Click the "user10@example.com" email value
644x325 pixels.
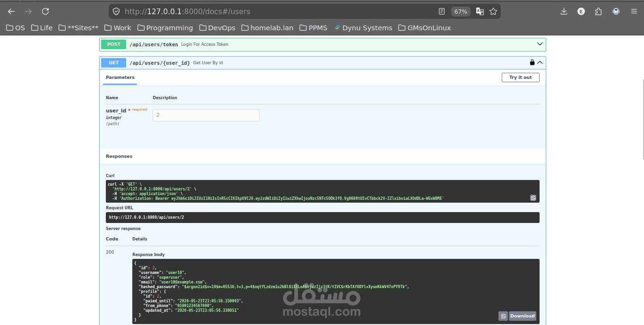click(x=182, y=282)
